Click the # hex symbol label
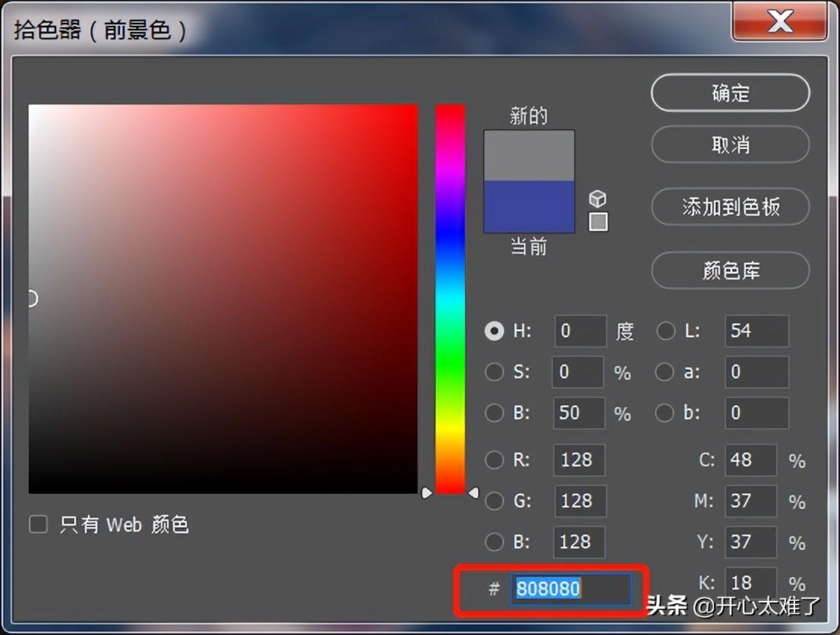Screen dimensions: 840x635 pos(494,589)
